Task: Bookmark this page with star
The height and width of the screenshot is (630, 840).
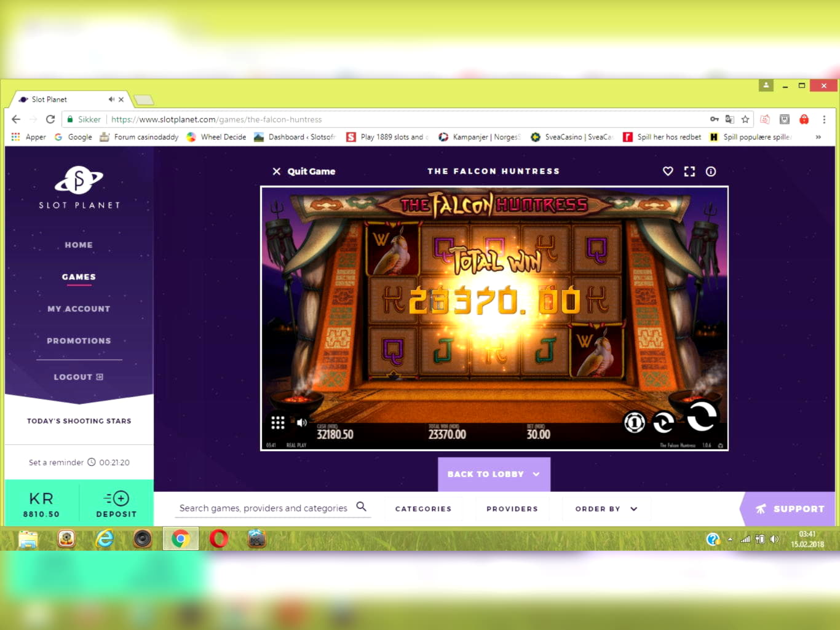Action: click(x=745, y=119)
